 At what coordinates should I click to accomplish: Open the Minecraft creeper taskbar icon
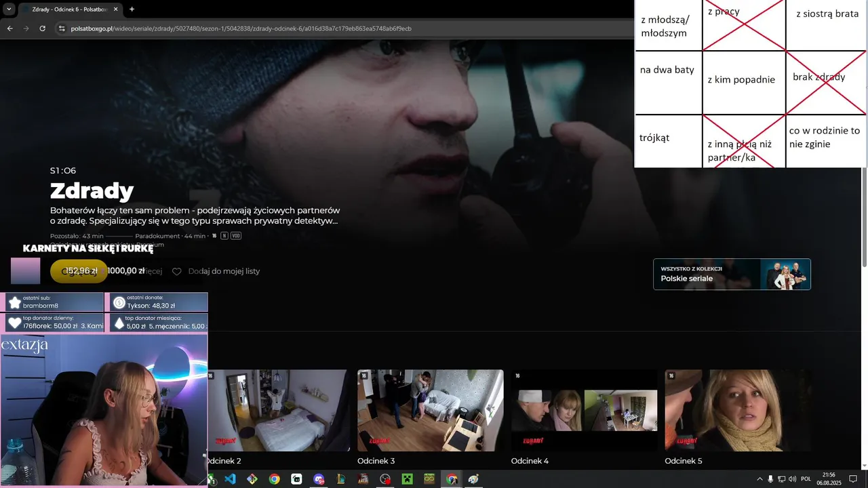click(x=407, y=479)
